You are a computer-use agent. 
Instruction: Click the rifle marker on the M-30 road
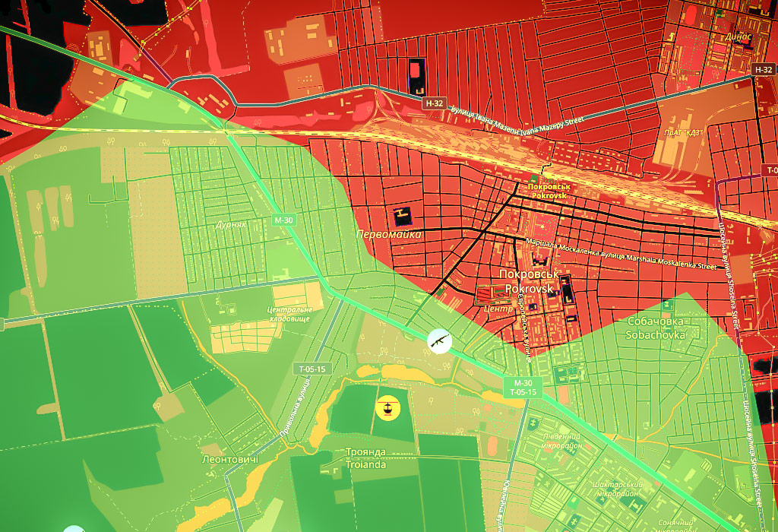click(438, 341)
